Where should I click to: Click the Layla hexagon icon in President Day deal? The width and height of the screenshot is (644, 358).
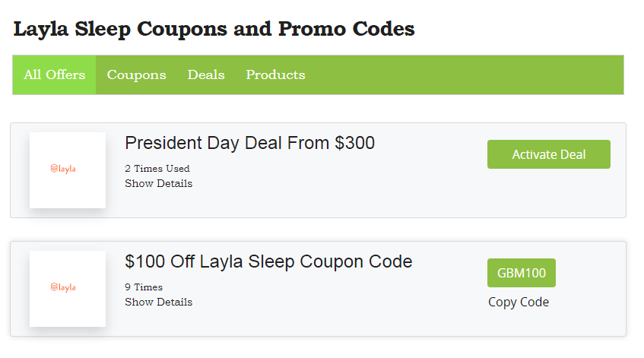[54, 169]
